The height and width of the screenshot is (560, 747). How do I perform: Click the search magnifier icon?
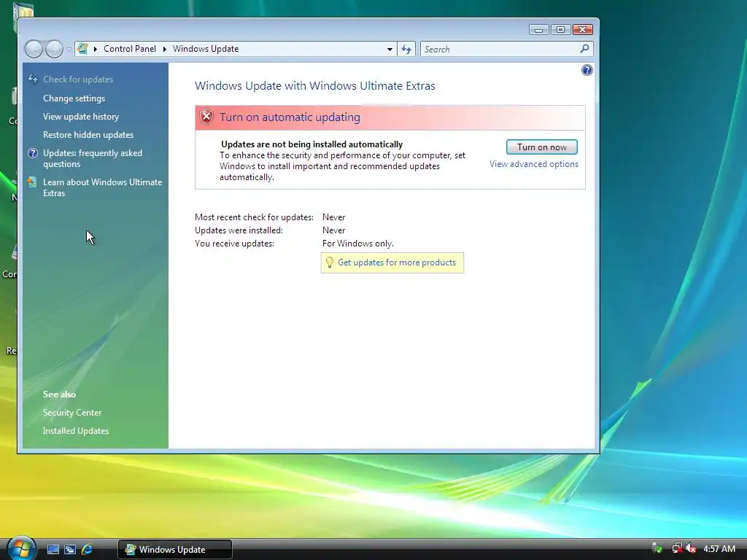tap(584, 49)
